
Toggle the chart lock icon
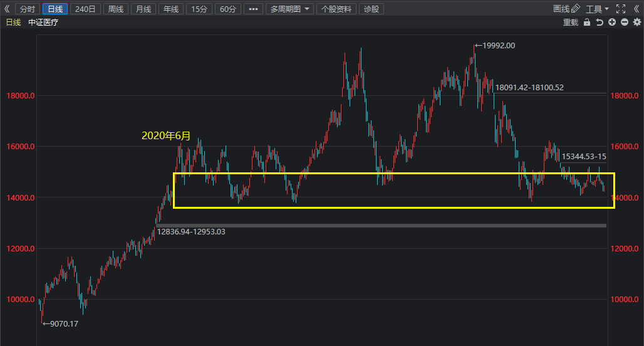pos(587,22)
